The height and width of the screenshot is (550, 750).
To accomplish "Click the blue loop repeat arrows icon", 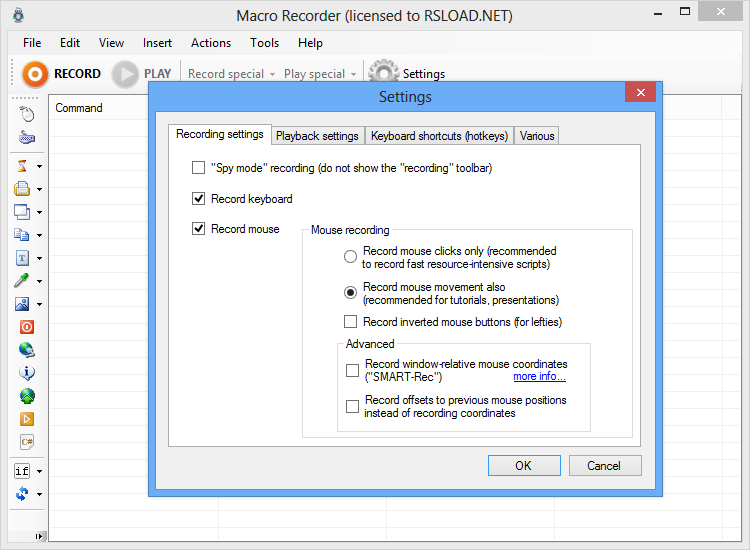I will (22, 494).
